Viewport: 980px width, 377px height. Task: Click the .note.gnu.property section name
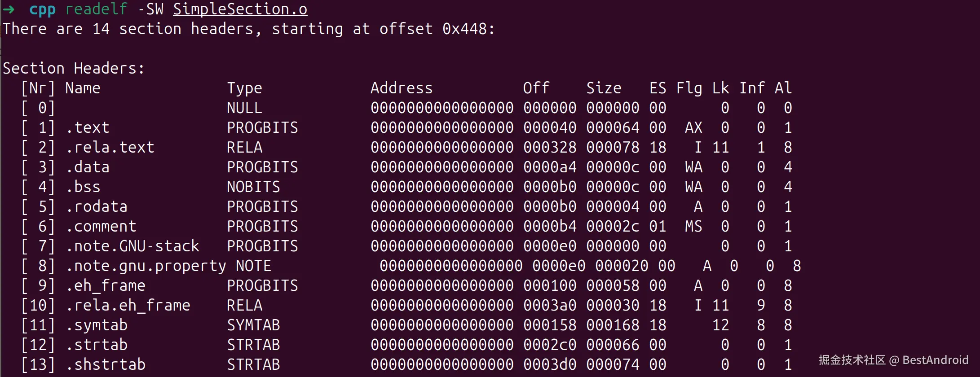(x=146, y=266)
